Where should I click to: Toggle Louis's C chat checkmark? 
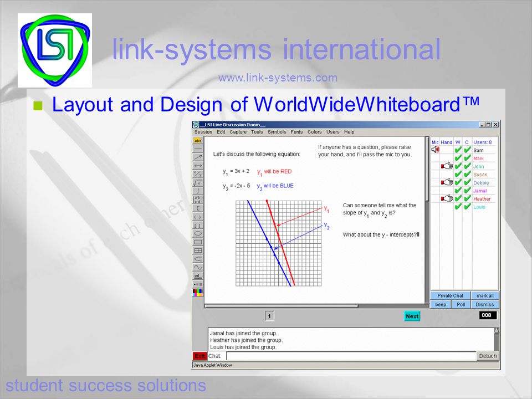coord(467,206)
